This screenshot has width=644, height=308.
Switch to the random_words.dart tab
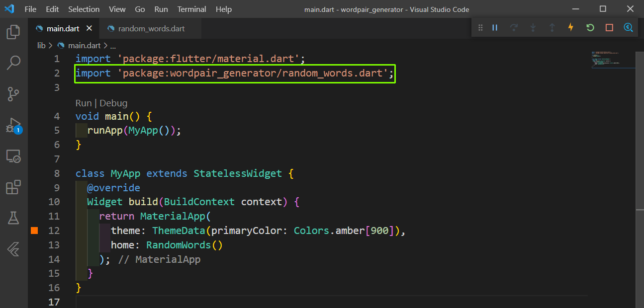point(151,28)
